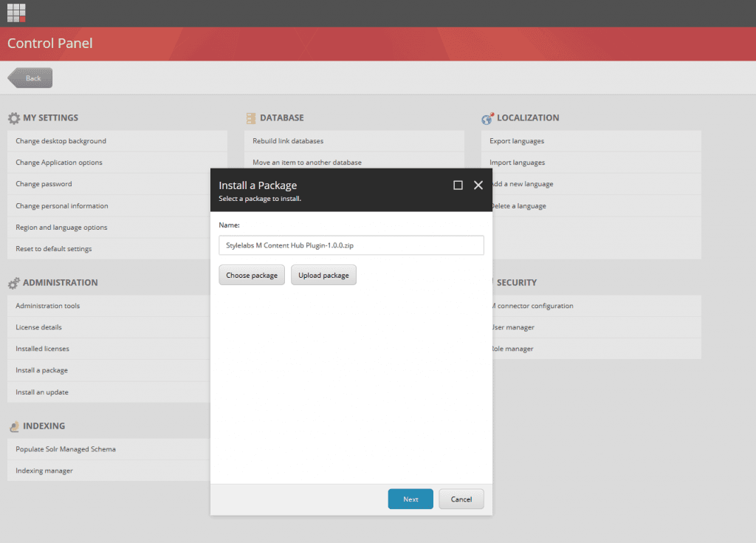
Task: Open Indexing manager link
Action: click(x=44, y=471)
